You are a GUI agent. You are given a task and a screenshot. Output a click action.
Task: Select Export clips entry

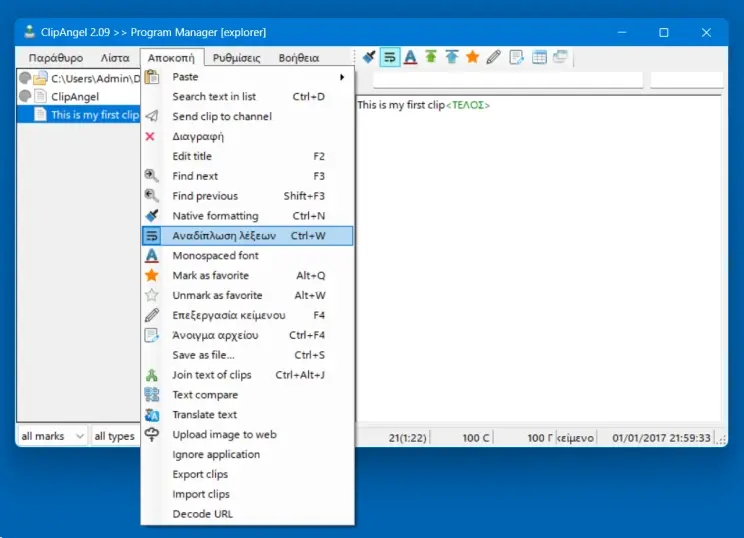(248, 474)
